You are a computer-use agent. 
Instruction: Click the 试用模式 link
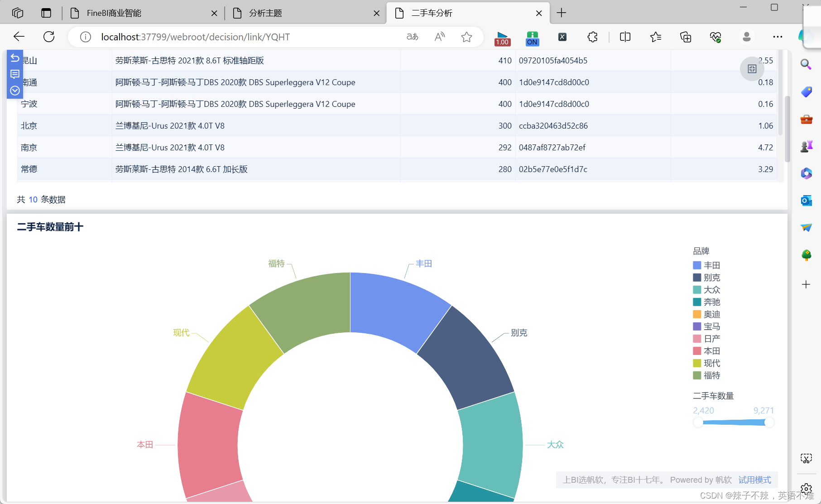click(x=755, y=480)
